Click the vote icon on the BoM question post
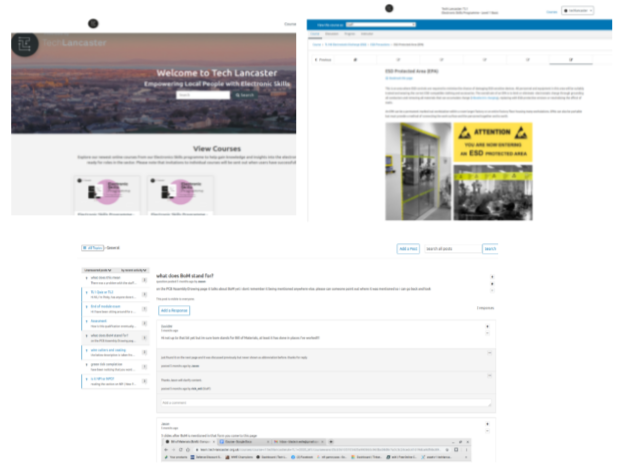627x476 pixels. click(492, 277)
